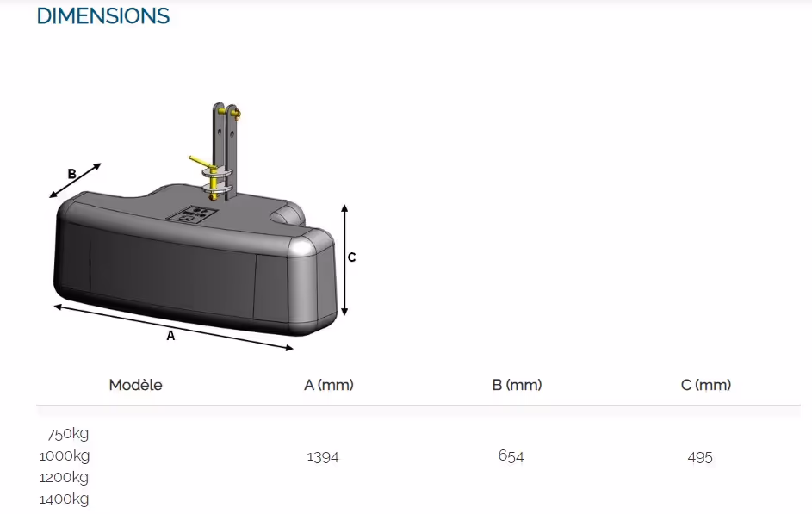Click the long length arrow above label A

click(x=172, y=327)
